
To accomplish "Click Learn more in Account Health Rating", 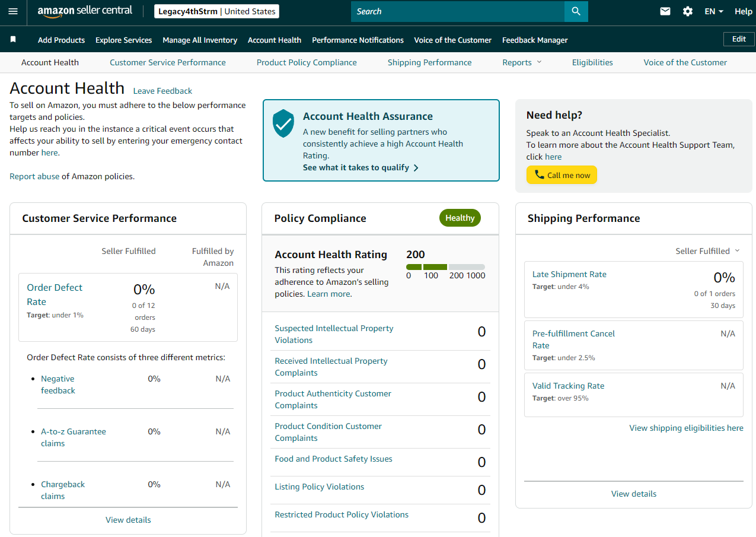I will pos(328,294).
